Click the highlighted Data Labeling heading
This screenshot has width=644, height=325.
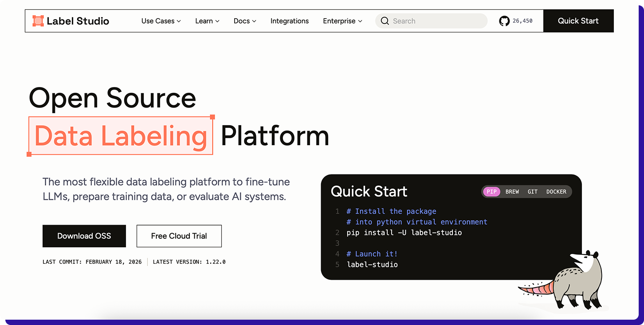[x=121, y=136]
